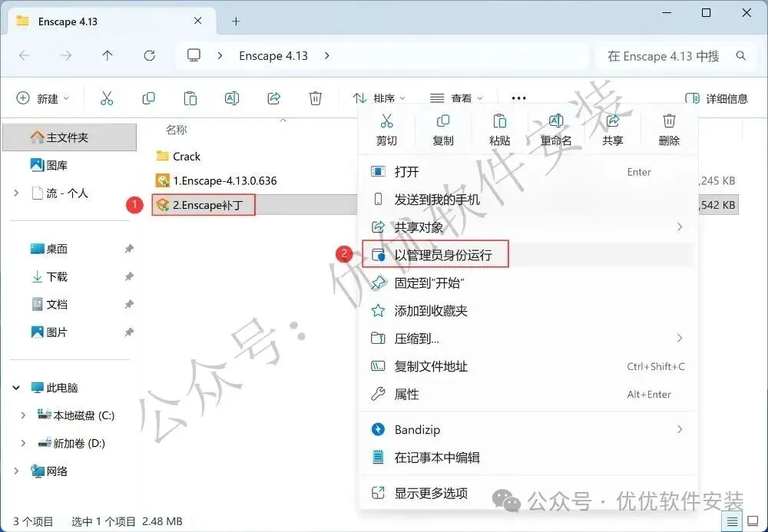Choose 以管理员身份运行
The height and width of the screenshot is (532, 768).
pyautogui.click(x=528, y=255)
